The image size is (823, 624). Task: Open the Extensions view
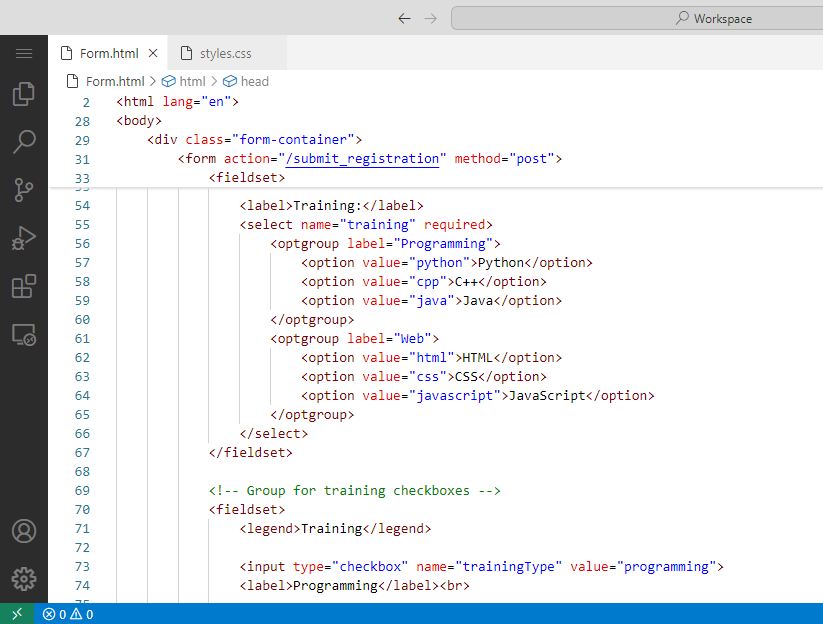click(x=24, y=287)
